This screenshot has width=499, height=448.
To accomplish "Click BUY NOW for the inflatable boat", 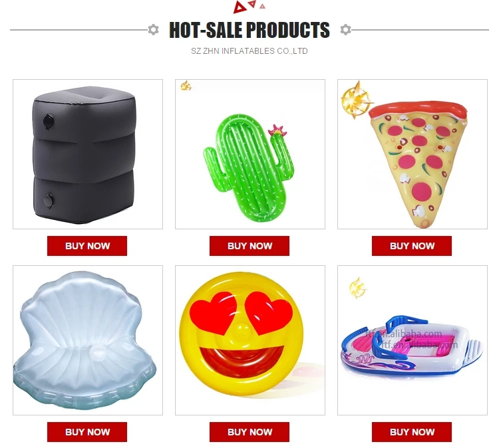I will click(412, 432).
